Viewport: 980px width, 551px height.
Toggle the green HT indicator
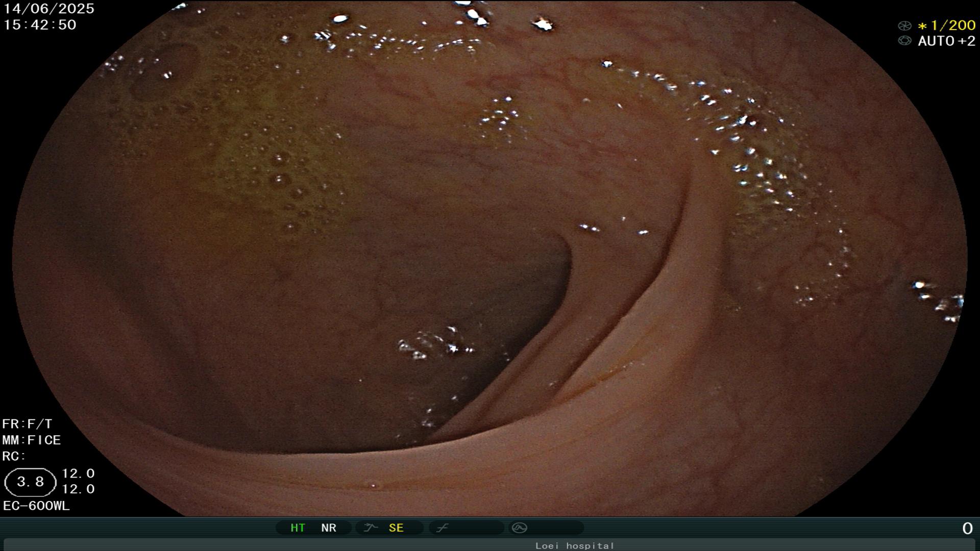298,528
